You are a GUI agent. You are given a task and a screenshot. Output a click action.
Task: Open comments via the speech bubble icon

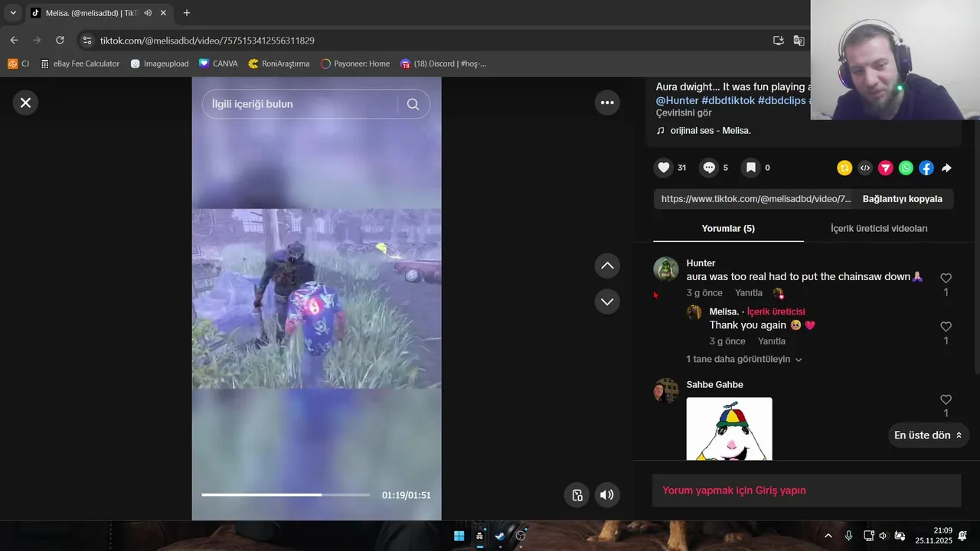[x=709, y=168]
